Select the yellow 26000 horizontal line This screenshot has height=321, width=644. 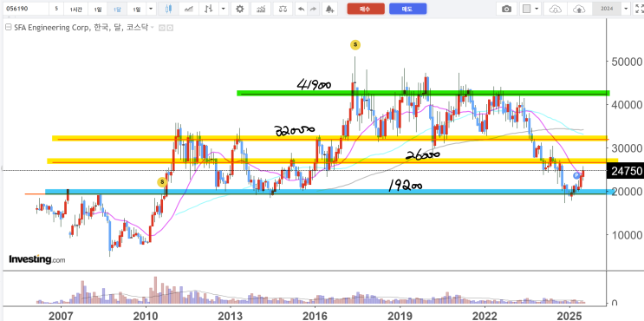tap(332, 161)
